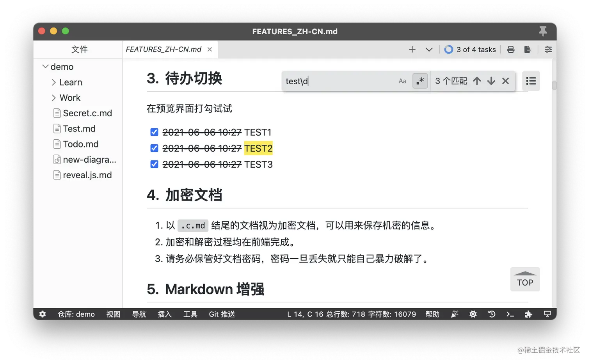Click presentation screen icon in status bar

547,314
